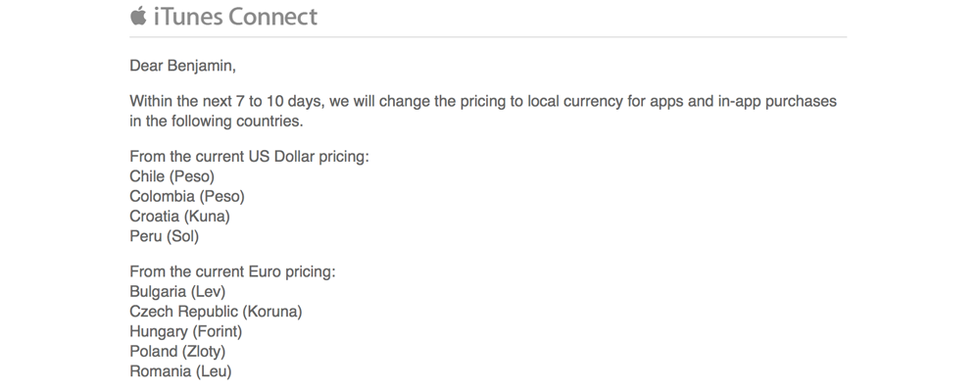Click the "Dear Benjamin," greeting line
The image size is (980, 392).
tap(182, 66)
